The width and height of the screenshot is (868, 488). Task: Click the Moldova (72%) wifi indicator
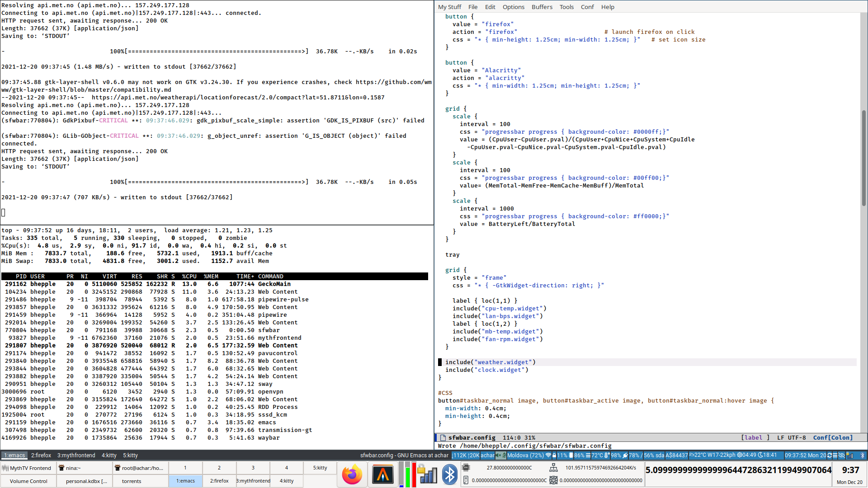529,455
